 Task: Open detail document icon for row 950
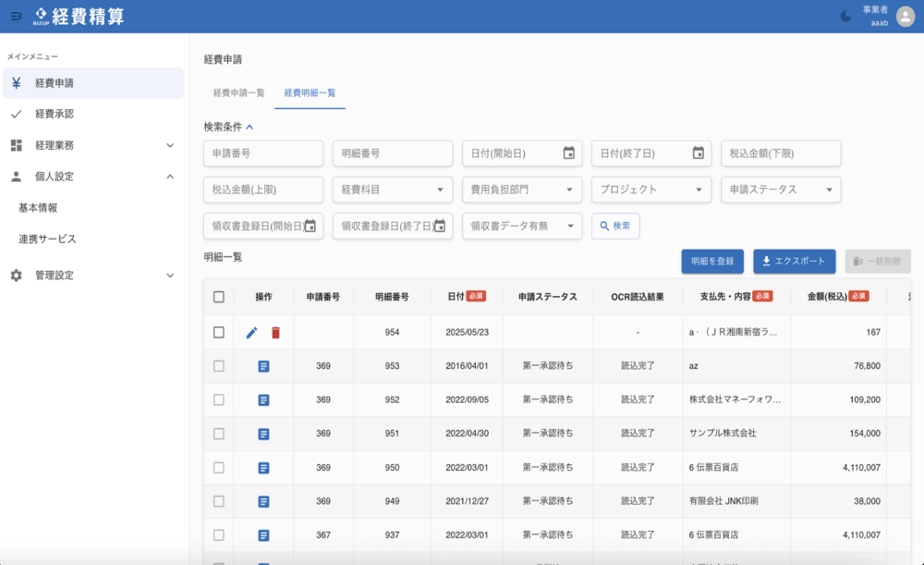pyautogui.click(x=263, y=468)
